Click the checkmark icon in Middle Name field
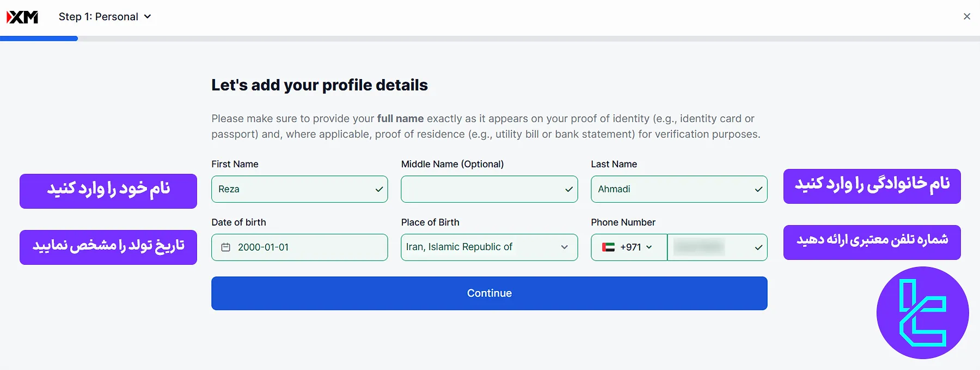Viewport: 980px width, 370px height. pyautogui.click(x=569, y=190)
